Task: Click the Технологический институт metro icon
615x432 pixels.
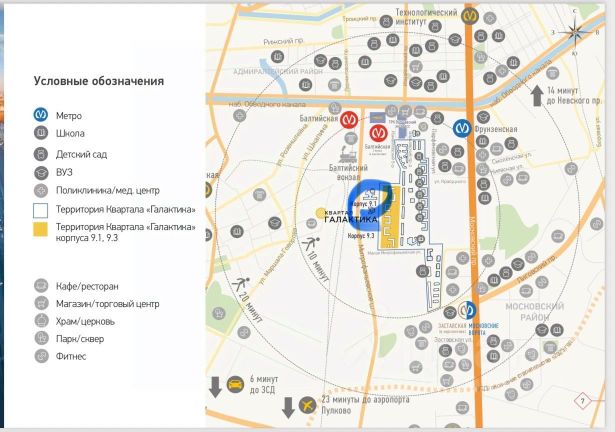Action: (x=469, y=16)
